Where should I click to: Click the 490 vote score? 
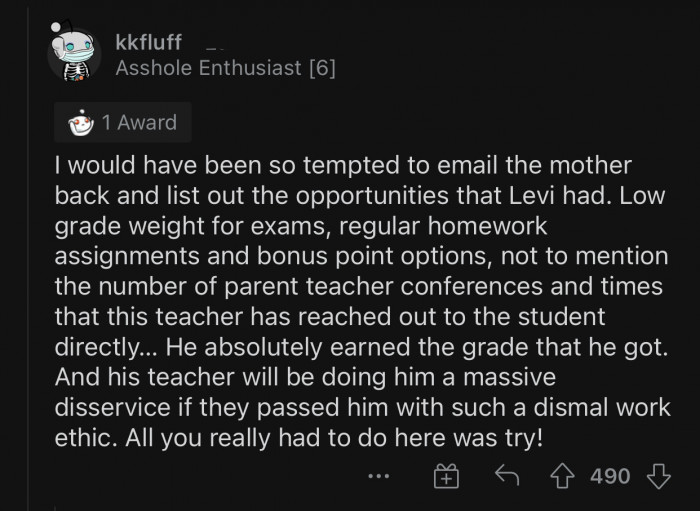(x=610, y=477)
